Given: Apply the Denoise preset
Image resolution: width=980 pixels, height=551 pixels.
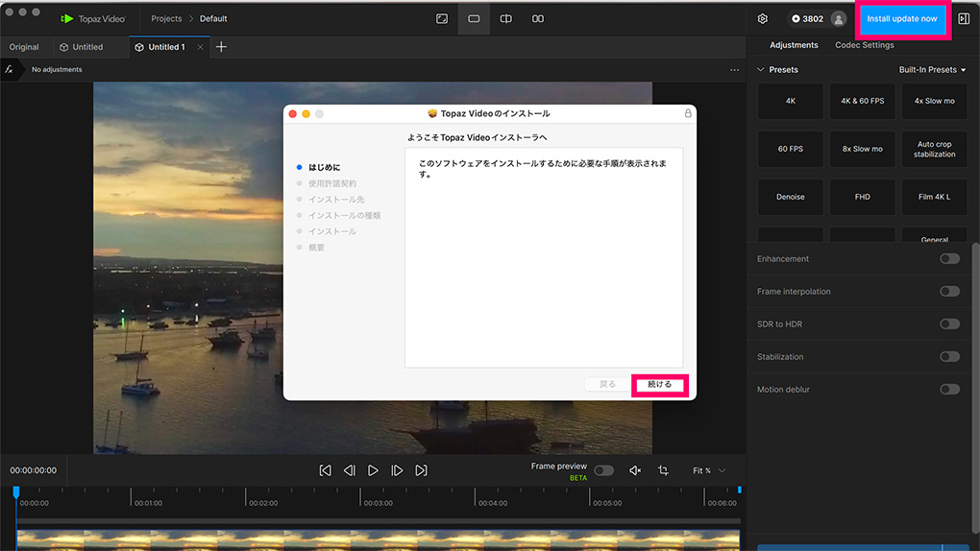Looking at the screenshot, I should 790,197.
